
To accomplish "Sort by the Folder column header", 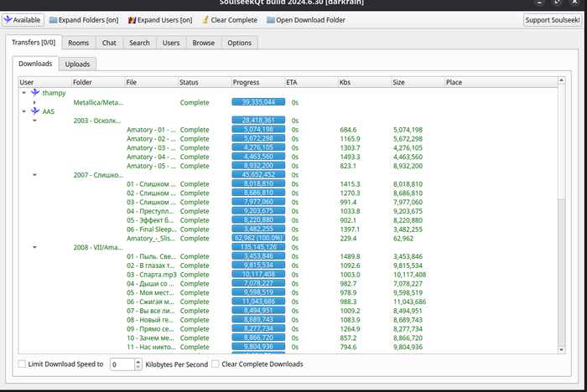I will (98, 82).
